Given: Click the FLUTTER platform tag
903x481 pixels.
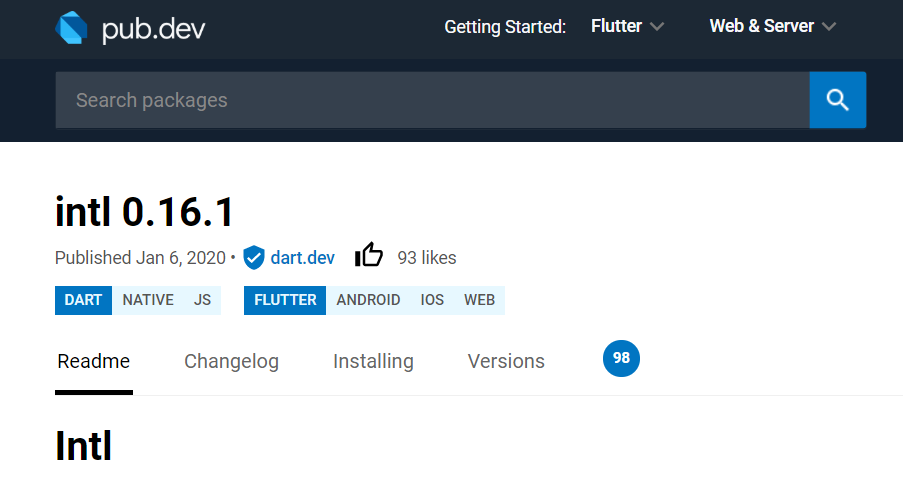Looking at the screenshot, I should tap(285, 300).
